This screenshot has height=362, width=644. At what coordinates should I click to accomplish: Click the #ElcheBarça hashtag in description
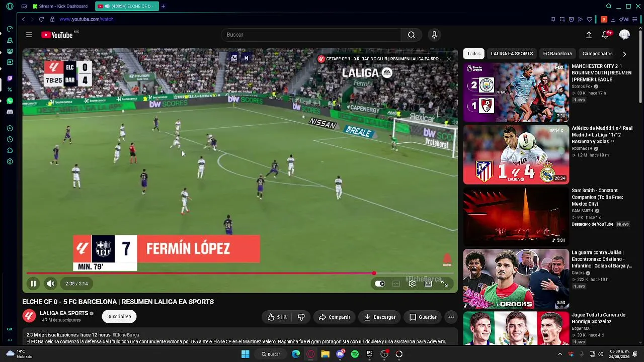click(126, 335)
